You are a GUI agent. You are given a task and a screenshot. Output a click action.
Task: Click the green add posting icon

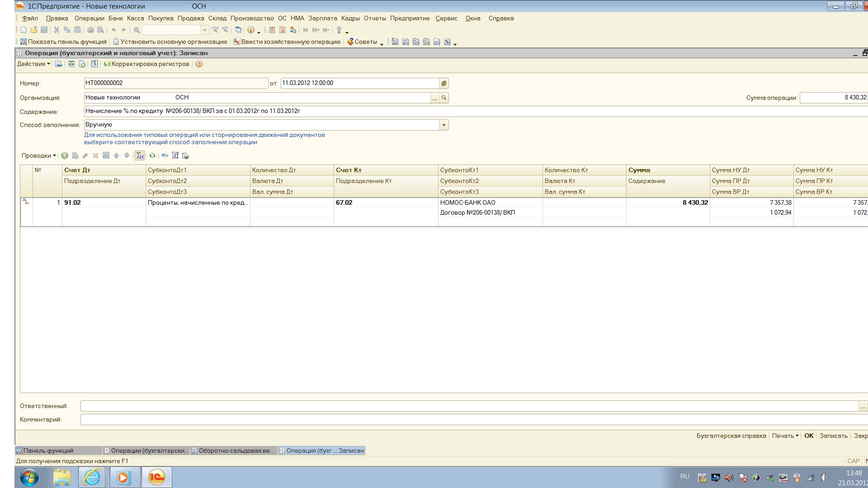coord(65,156)
